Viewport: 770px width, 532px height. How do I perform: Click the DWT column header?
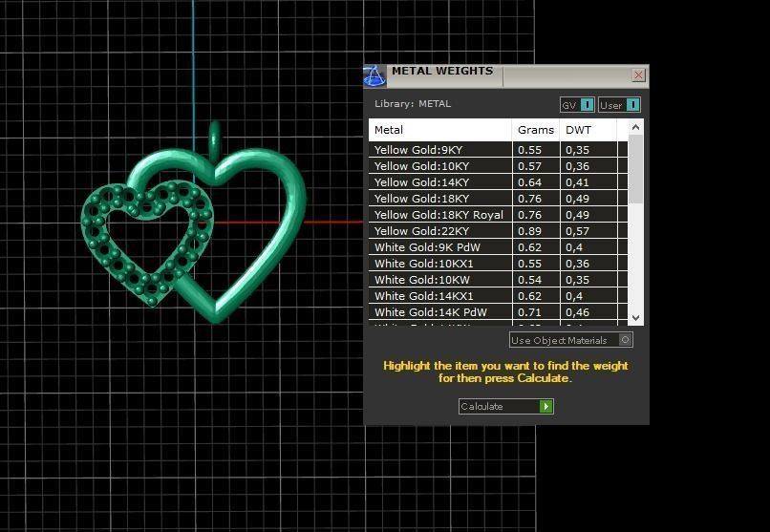tap(588, 130)
